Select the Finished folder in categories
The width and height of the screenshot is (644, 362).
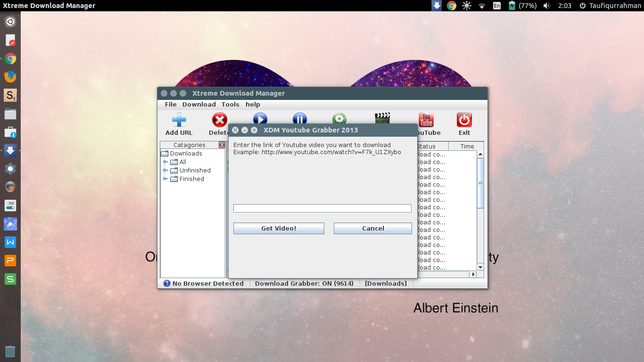187,179
